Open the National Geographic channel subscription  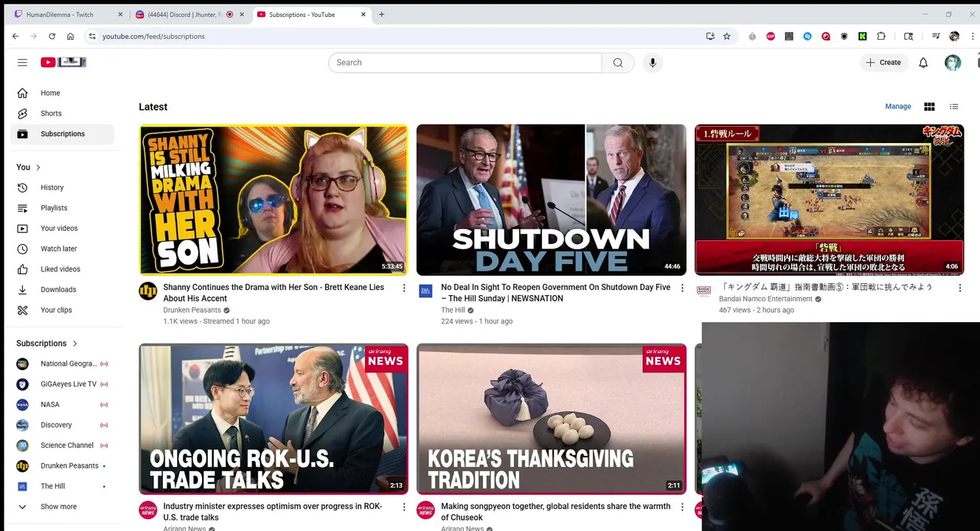tap(63, 364)
